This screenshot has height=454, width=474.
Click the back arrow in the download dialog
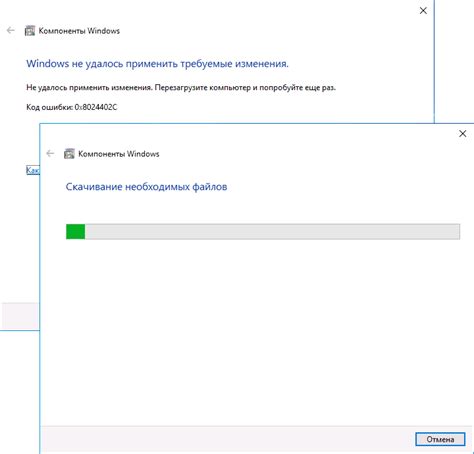tap(50, 153)
